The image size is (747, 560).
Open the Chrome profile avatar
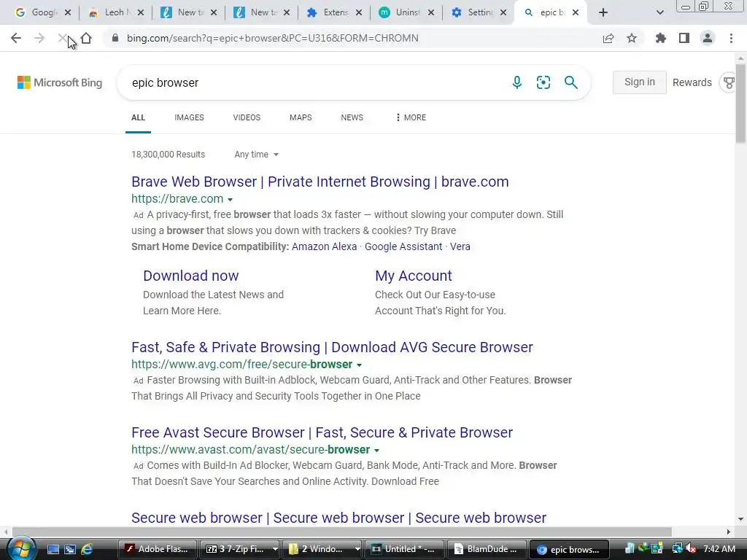point(708,38)
